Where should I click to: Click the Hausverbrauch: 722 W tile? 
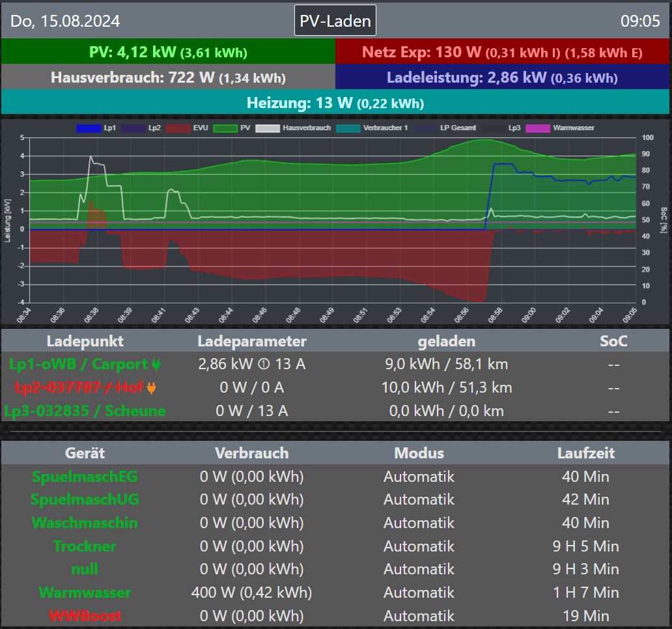click(x=168, y=77)
